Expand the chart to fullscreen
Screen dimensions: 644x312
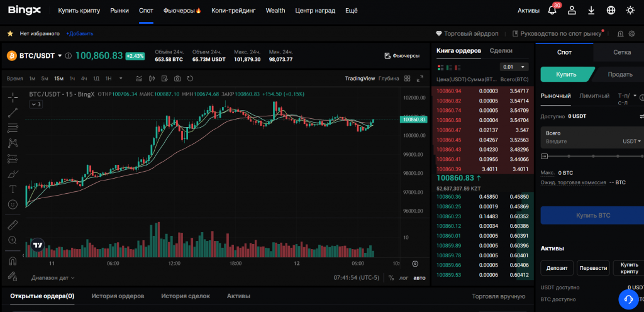419,79
